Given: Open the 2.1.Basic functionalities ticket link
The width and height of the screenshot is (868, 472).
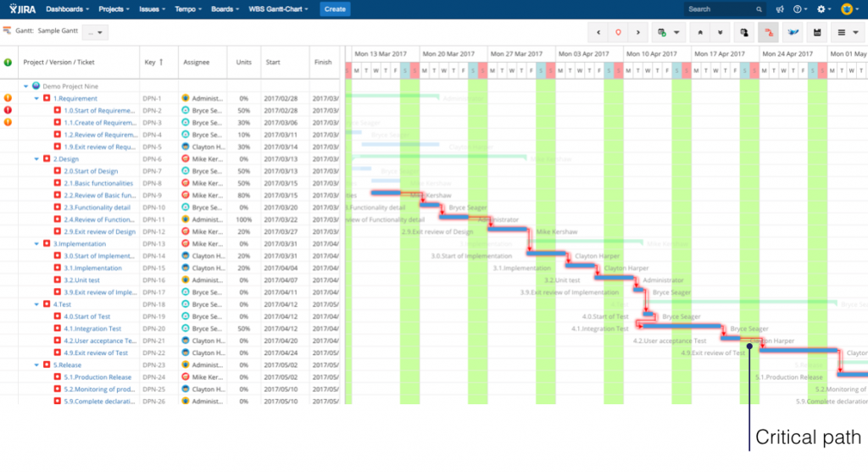Looking at the screenshot, I should coord(98,183).
